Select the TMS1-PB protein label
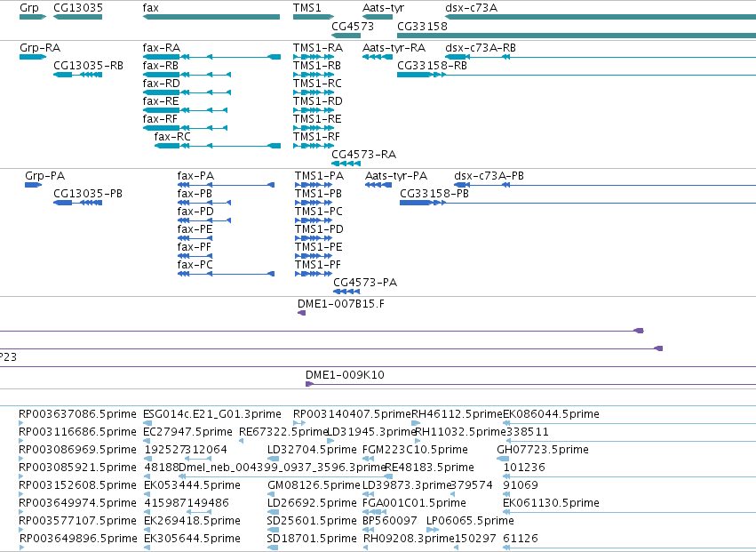 [x=318, y=194]
